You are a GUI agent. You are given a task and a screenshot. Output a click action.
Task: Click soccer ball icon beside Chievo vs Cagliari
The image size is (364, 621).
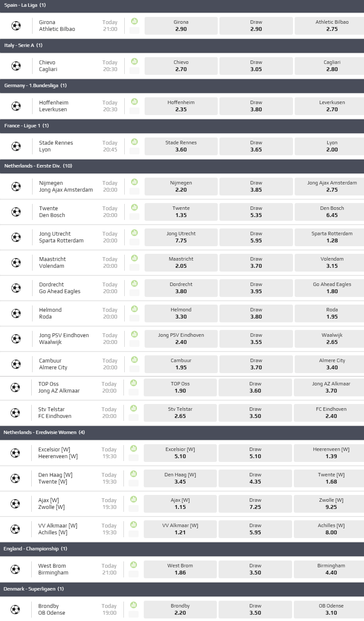click(x=16, y=66)
